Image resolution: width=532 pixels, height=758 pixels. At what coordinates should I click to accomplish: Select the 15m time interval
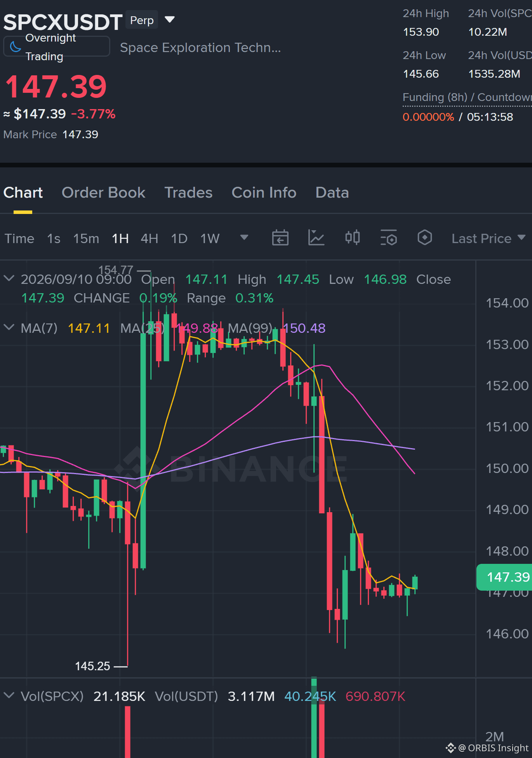pyautogui.click(x=86, y=238)
